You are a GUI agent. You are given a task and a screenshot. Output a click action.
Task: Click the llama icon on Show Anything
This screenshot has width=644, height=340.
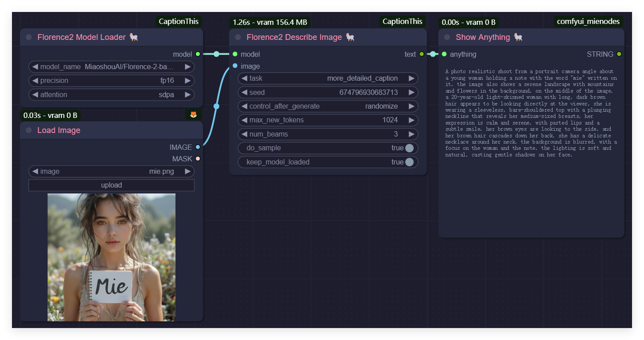(518, 37)
